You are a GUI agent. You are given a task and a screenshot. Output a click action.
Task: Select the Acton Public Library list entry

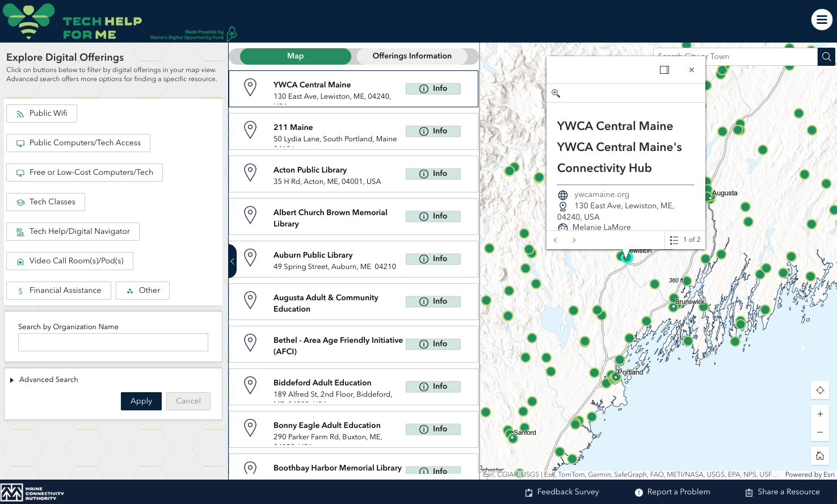click(354, 174)
